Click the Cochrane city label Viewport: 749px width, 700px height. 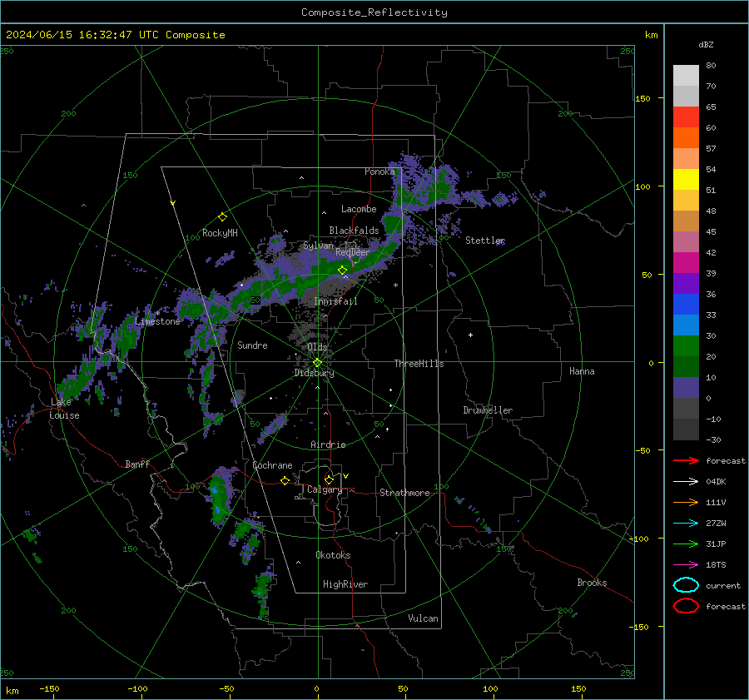pyautogui.click(x=272, y=465)
